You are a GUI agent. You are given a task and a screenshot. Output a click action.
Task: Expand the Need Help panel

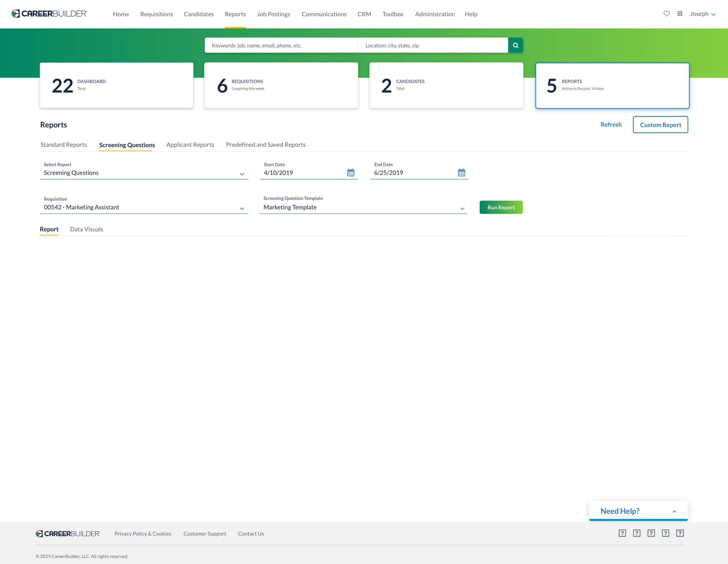tap(674, 511)
